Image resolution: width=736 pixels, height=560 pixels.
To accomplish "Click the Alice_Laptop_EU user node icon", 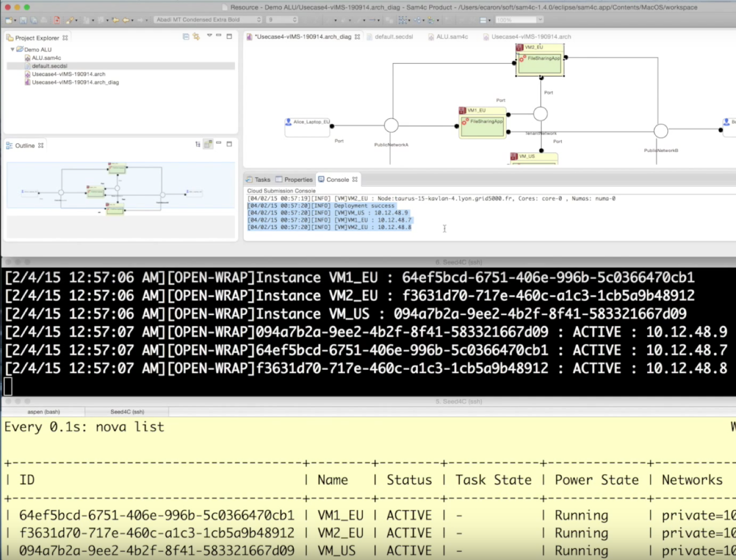I will tap(288, 121).
